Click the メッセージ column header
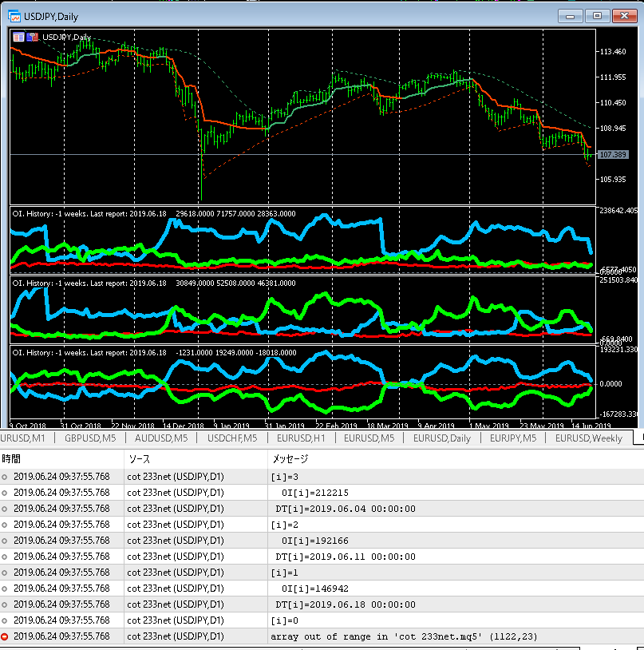Image resolution: width=644 pixels, height=650 pixels. coord(290,459)
